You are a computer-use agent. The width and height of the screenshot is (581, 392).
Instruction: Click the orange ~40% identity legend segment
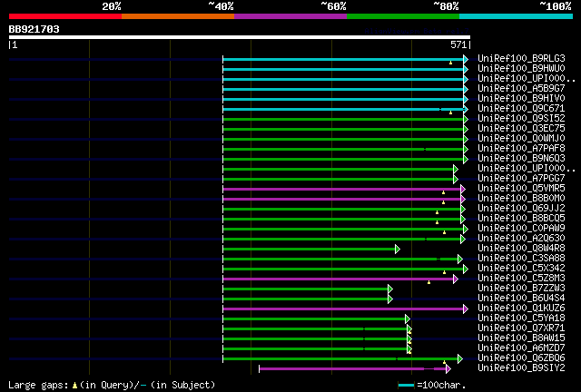[x=178, y=16]
